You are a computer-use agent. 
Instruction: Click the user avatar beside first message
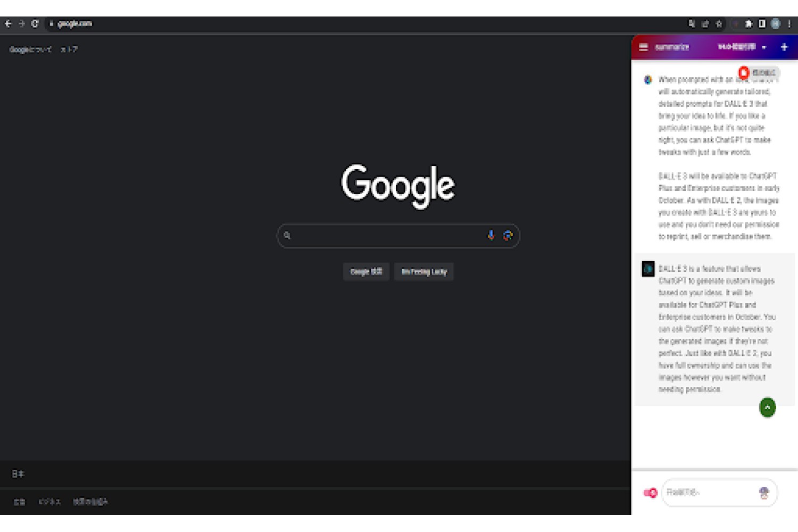click(x=648, y=80)
